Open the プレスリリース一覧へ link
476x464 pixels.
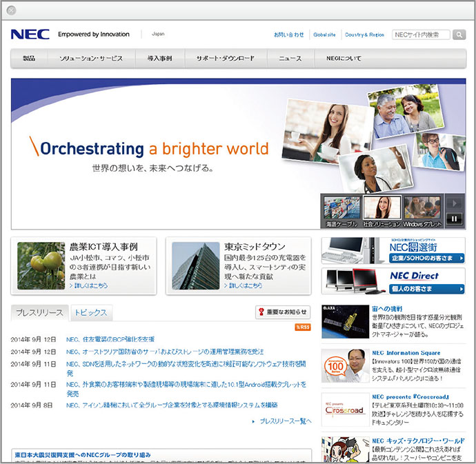coord(286,421)
